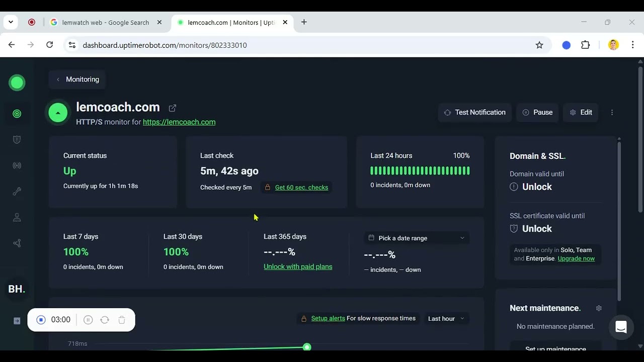Open the Monitoring target icon in sidebar

tap(17, 114)
